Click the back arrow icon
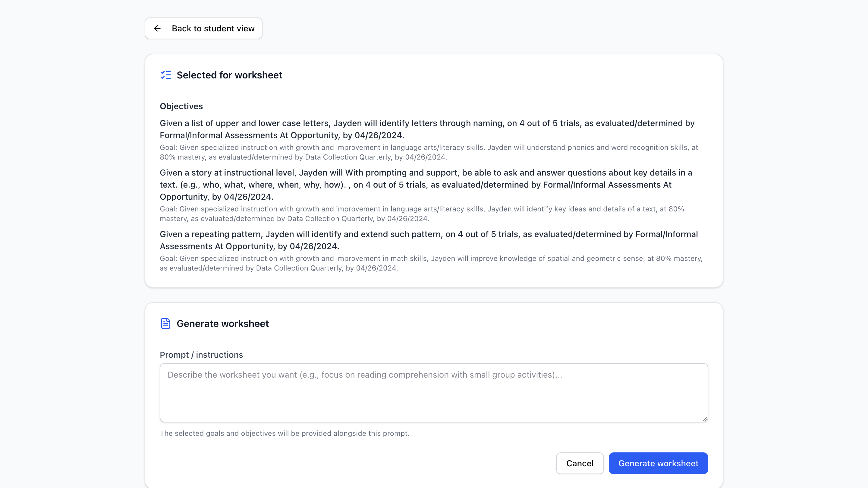The height and width of the screenshot is (488, 868). click(x=157, y=28)
